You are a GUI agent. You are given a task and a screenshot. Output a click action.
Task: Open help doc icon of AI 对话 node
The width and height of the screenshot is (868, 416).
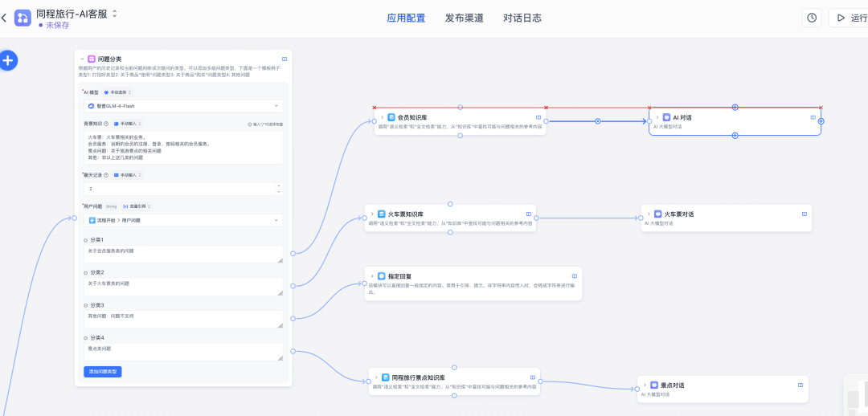(x=813, y=117)
